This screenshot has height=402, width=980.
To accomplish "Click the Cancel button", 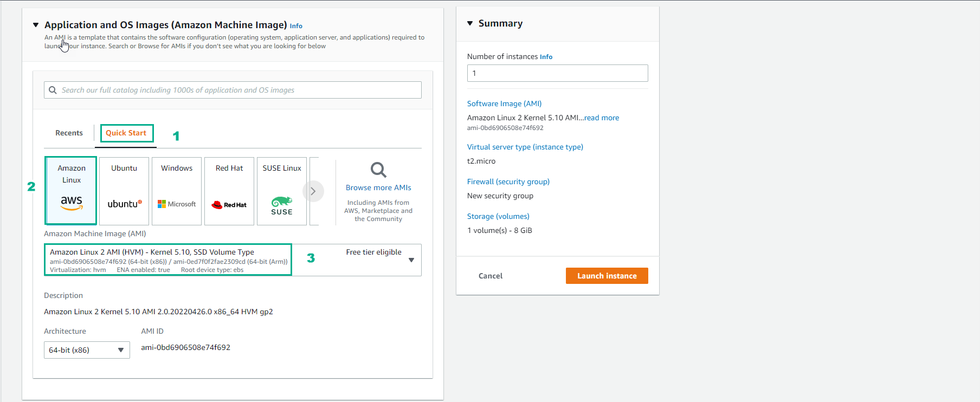I will pos(491,276).
